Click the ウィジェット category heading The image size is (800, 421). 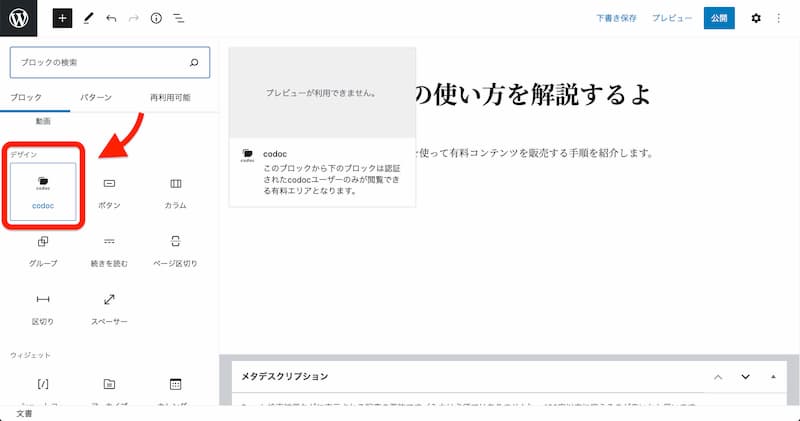(x=30, y=355)
